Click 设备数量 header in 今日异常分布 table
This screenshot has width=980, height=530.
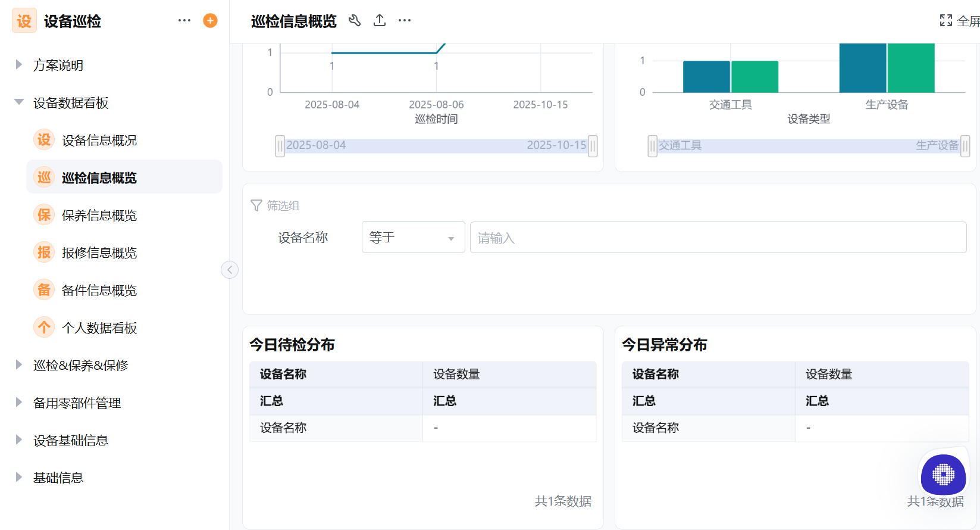point(829,374)
